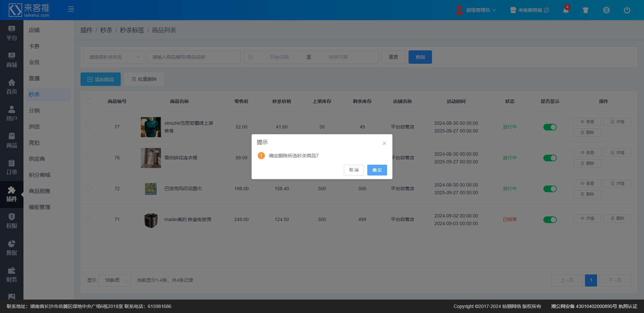This screenshot has width=644, height=313.
Task: Expand the 请选择秒杀状态 dropdown
Action: [114, 57]
